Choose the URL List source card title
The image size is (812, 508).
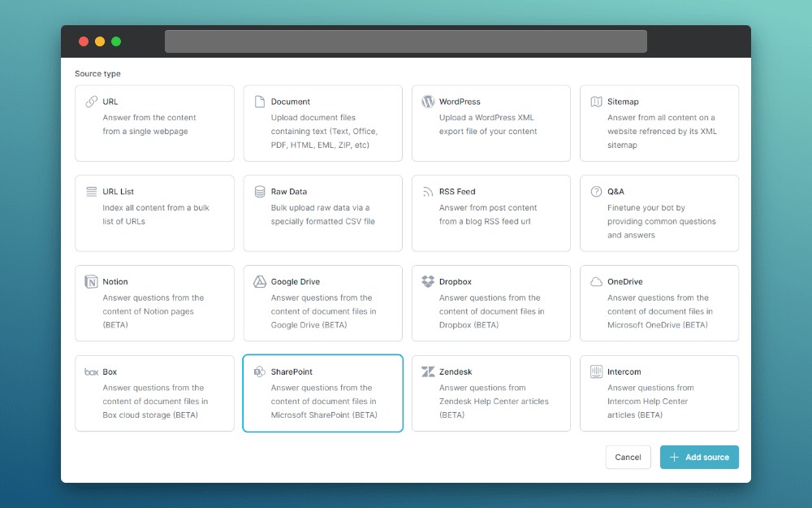point(119,192)
